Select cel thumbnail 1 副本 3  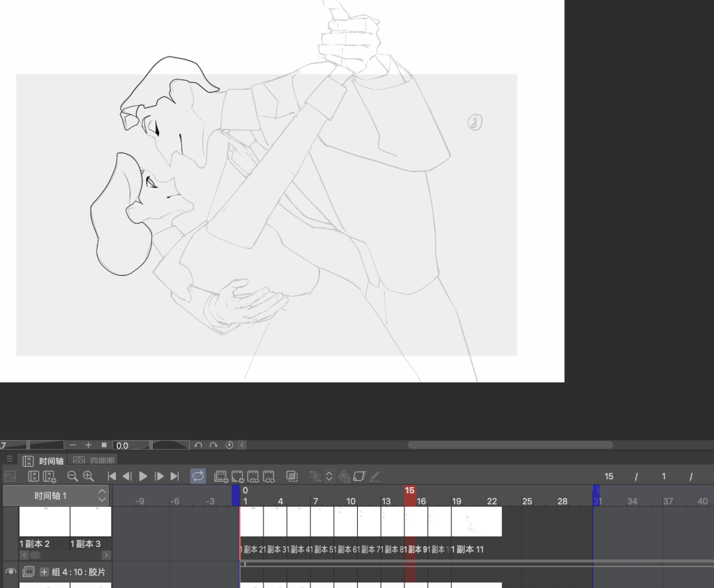click(91, 522)
